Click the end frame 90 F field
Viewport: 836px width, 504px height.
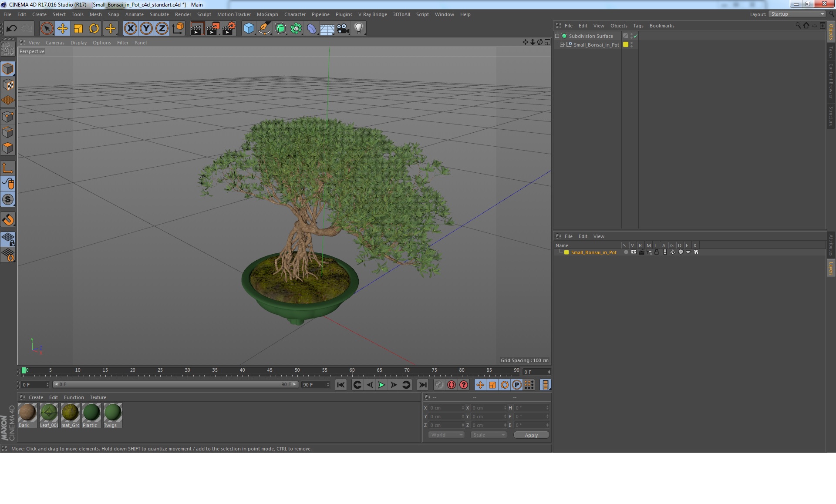pyautogui.click(x=316, y=384)
